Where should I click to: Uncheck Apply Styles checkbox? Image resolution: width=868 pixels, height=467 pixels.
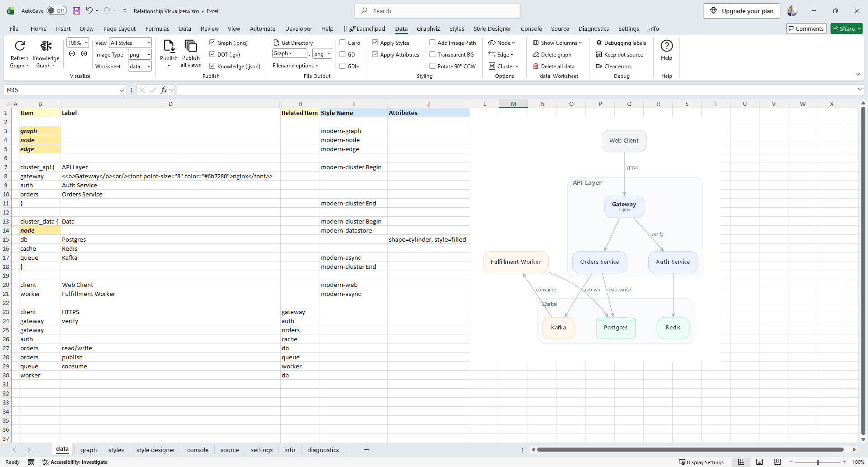click(375, 43)
